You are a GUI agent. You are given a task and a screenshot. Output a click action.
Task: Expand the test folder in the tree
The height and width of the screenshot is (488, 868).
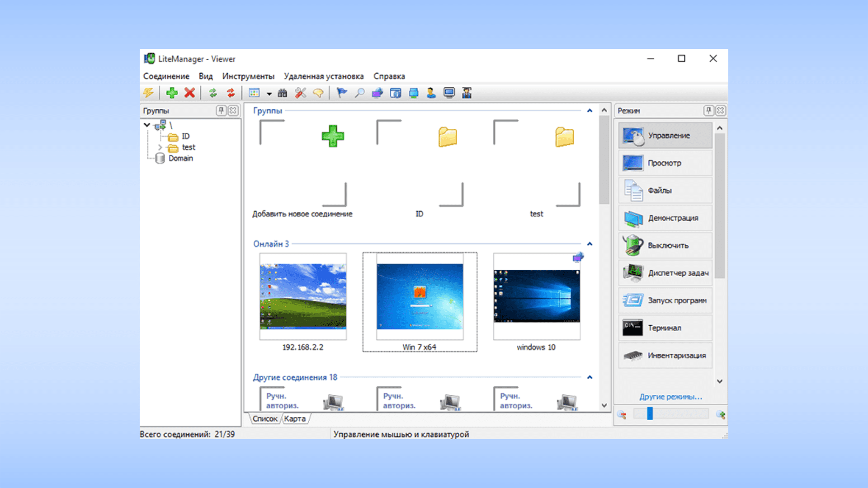click(x=160, y=147)
